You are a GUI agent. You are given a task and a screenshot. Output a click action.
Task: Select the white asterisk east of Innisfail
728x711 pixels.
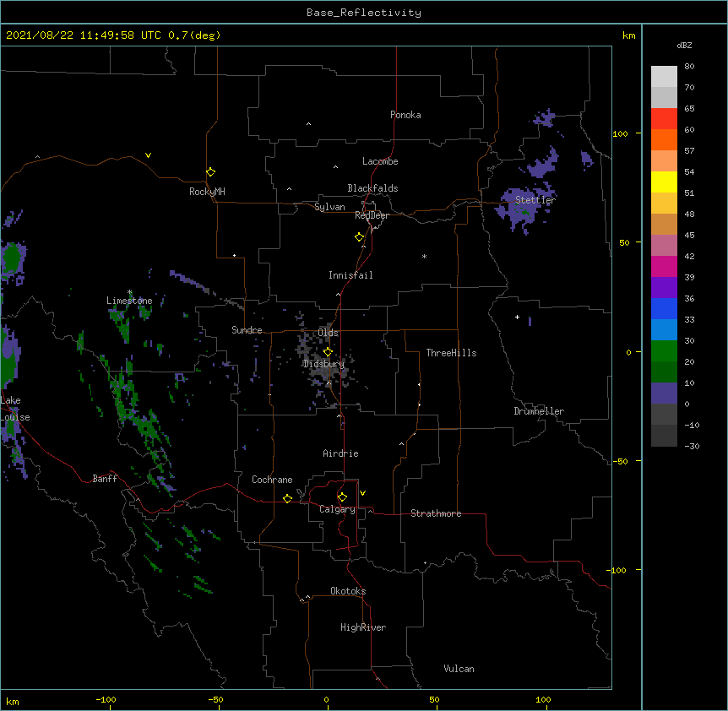click(424, 256)
